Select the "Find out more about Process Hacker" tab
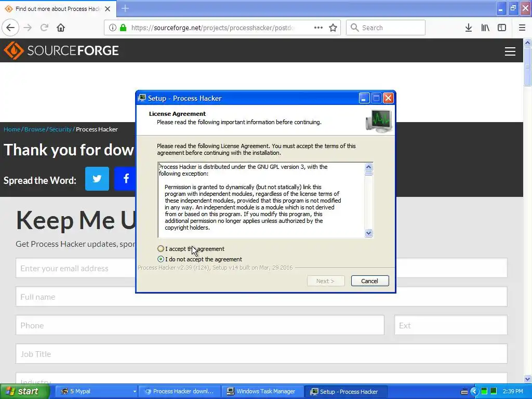 click(x=58, y=9)
